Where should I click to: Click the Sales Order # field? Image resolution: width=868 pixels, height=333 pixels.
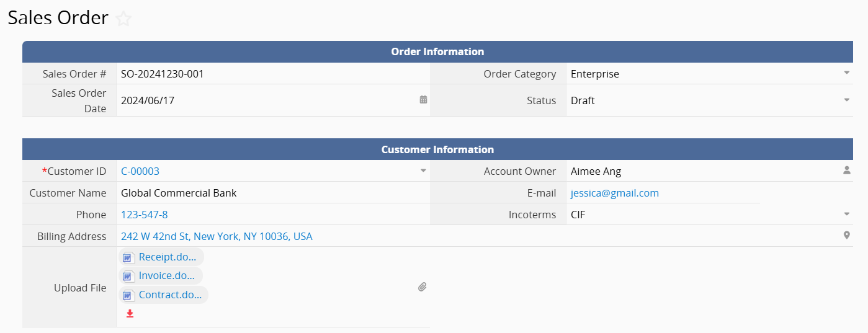pos(273,74)
